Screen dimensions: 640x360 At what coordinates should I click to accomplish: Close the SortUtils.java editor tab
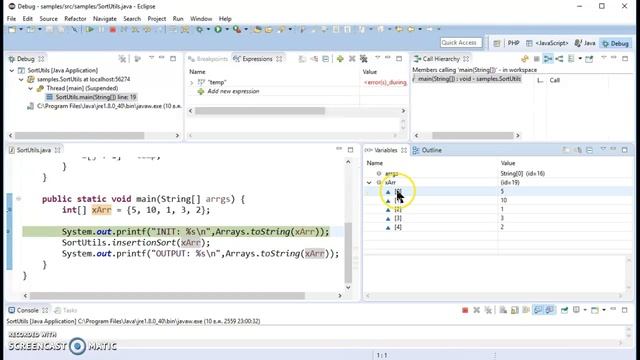pyautogui.click(x=58, y=150)
